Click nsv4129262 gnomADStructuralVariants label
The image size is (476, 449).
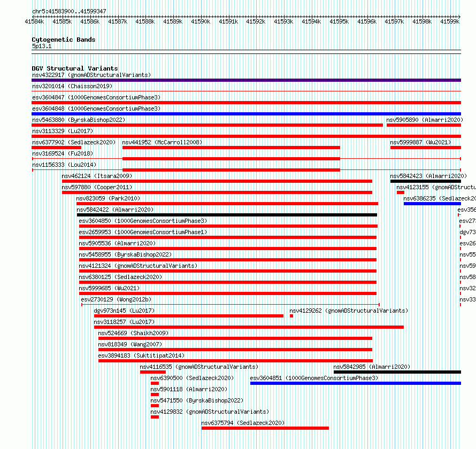pos(349,311)
